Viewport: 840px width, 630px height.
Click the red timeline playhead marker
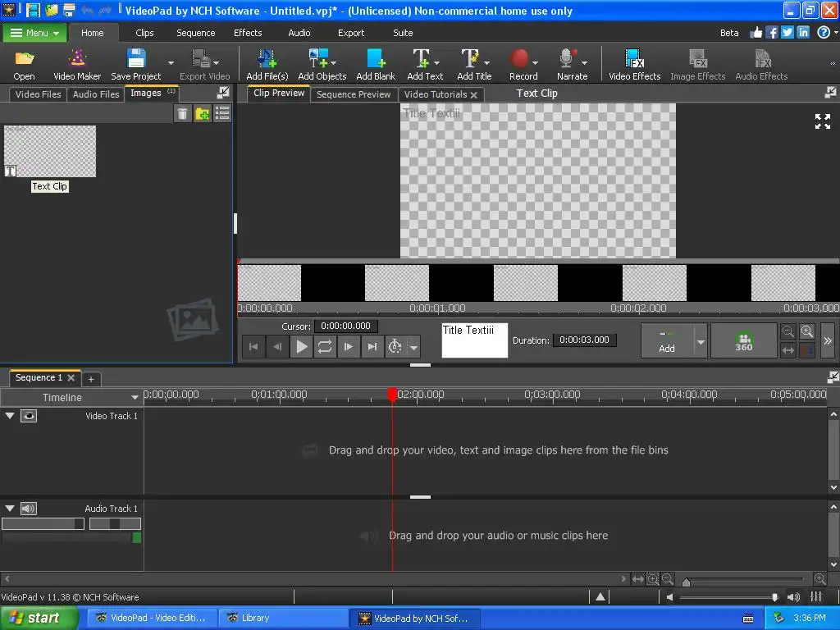(x=392, y=395)
